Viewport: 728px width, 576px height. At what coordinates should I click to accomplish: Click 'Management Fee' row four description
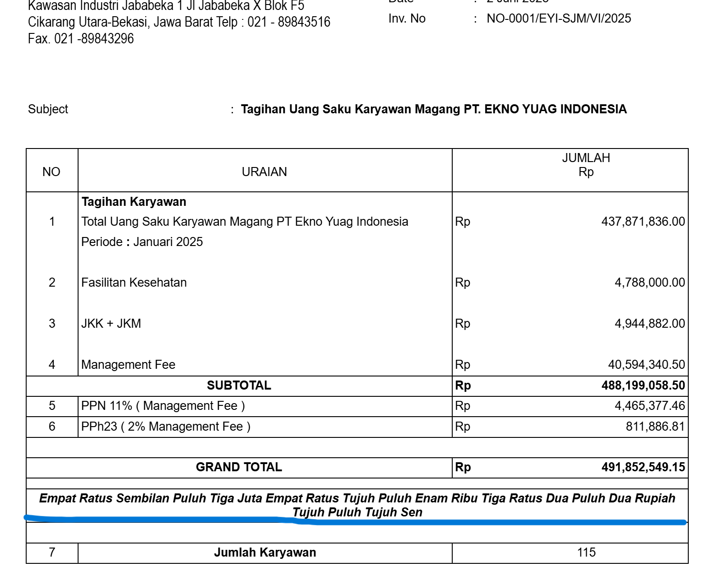coord(128,365)
